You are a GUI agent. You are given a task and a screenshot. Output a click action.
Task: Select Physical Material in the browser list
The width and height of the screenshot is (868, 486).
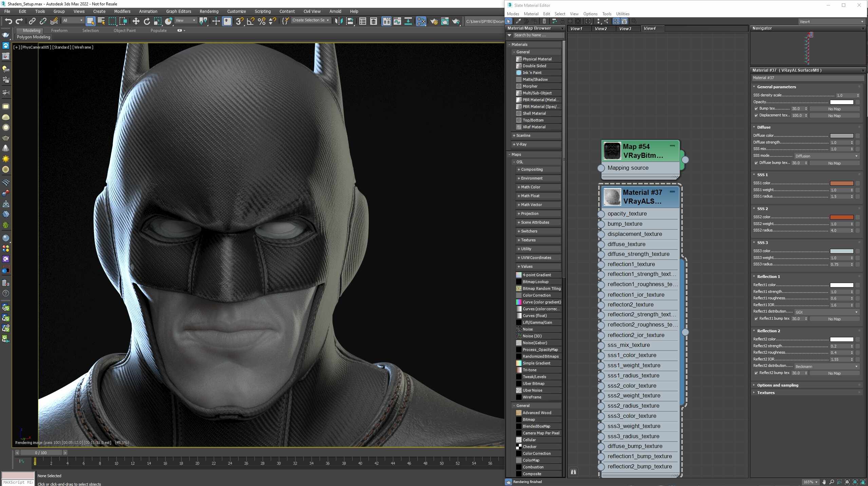click(x=537, y=59)
